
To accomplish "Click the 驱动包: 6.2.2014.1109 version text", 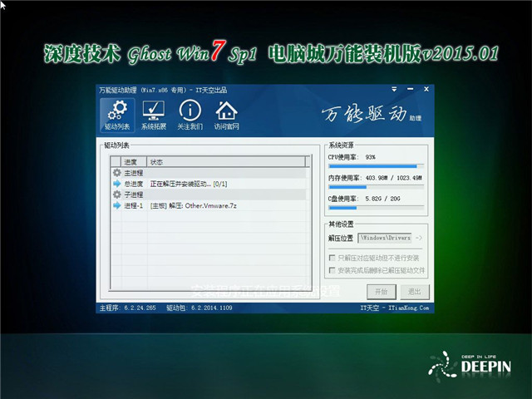I will pos(199,308).
